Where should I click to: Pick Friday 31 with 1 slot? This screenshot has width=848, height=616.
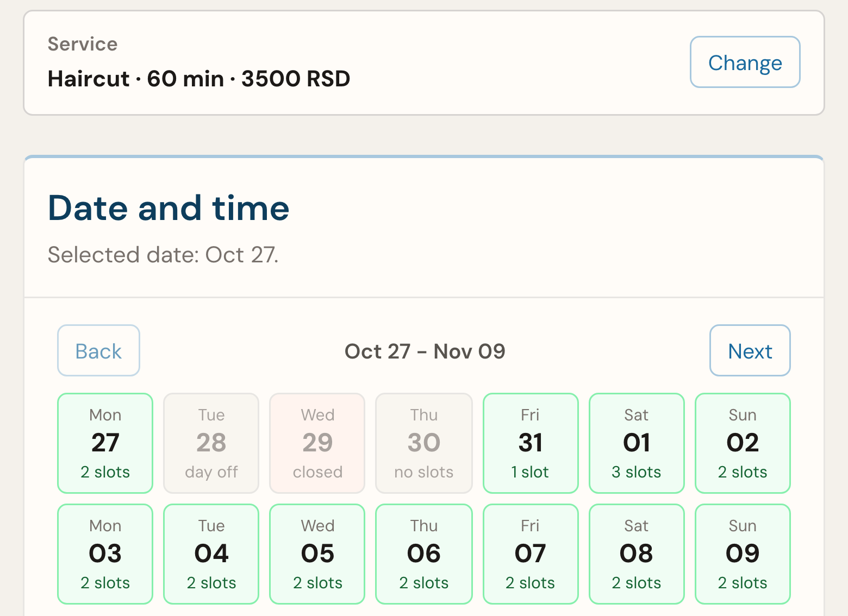531,443
